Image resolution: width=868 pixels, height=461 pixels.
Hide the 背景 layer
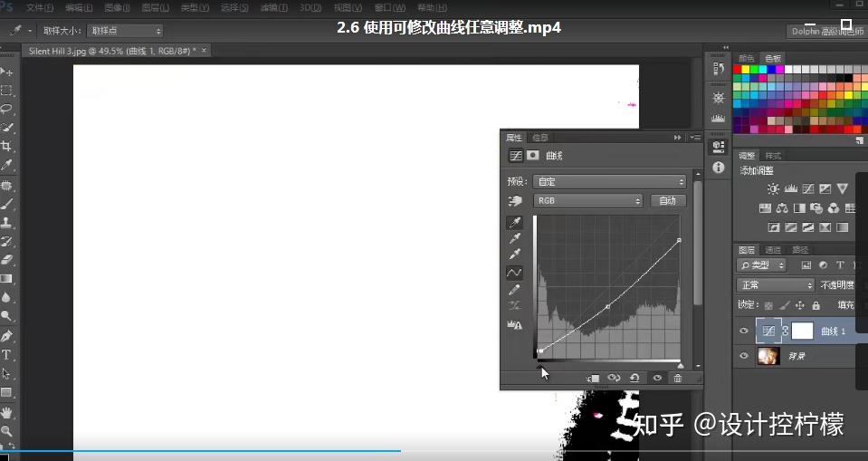coord(743,356)
